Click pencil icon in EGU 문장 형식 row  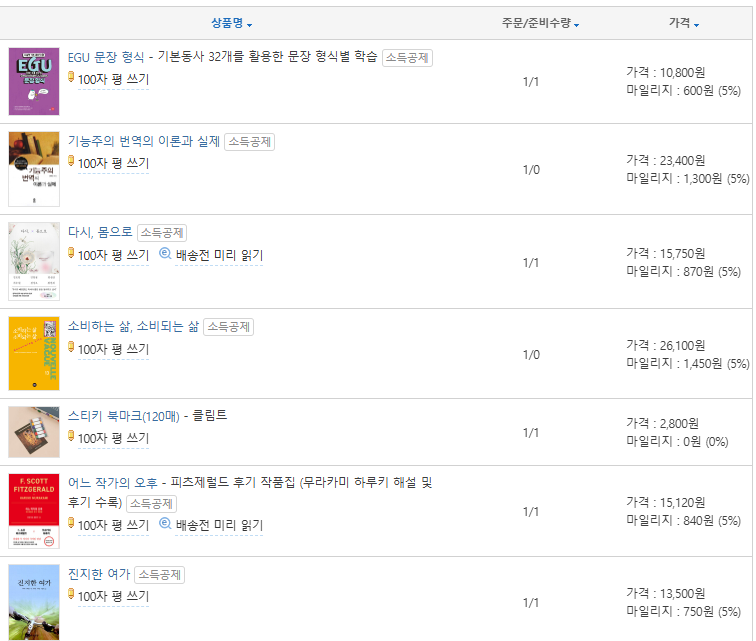pyautogui.click(x=71, y=77)
